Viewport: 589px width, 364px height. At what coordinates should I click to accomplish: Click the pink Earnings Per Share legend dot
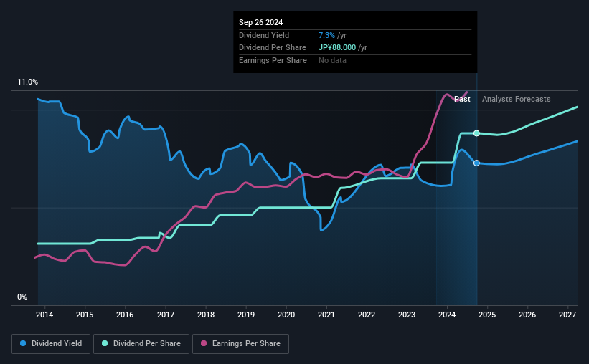[204, 343]
